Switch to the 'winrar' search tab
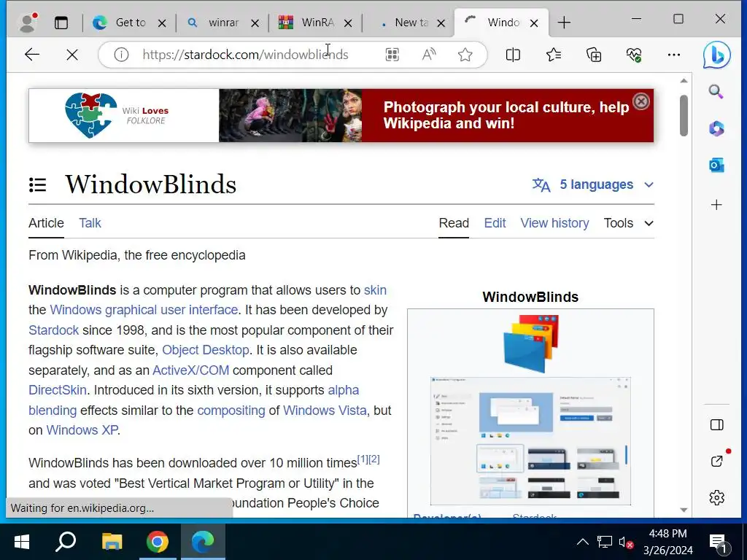 (x=223, y=23)
